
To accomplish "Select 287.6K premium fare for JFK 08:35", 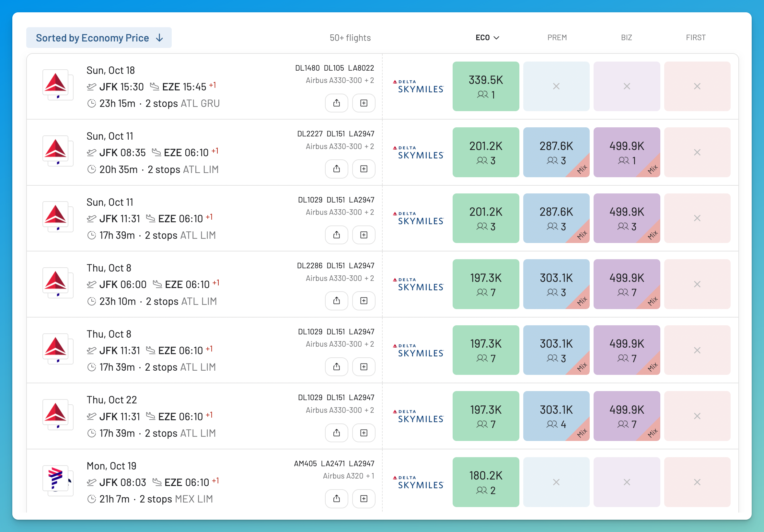I will coord(556,152).
